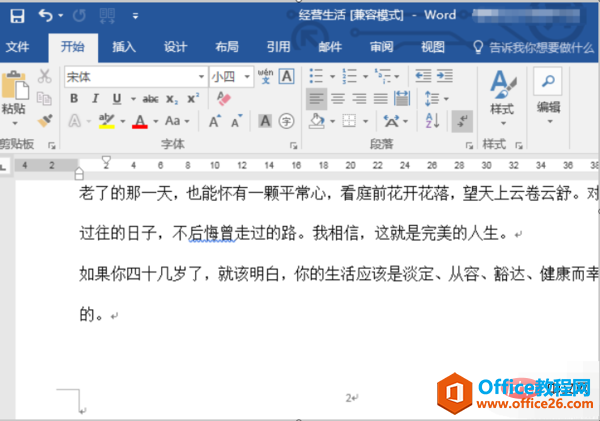Clear all formatting with eraser icon
The height and width of the screenshot is (421, 600).
tap(223, 98)
